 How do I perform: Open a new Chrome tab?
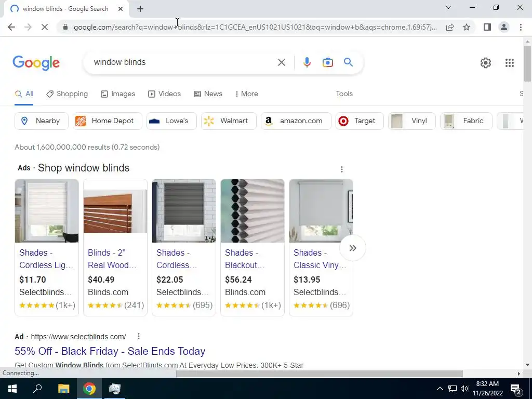[x=140, y=9]
